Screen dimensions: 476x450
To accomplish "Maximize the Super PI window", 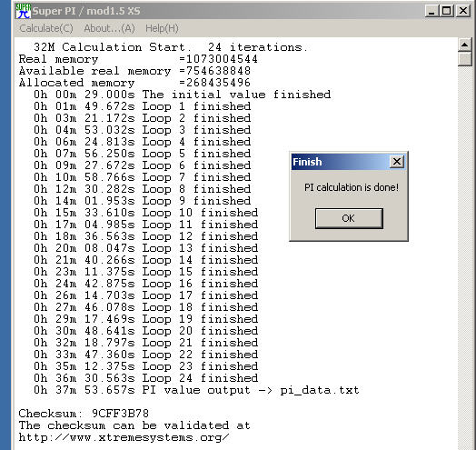I will [447, 11].
